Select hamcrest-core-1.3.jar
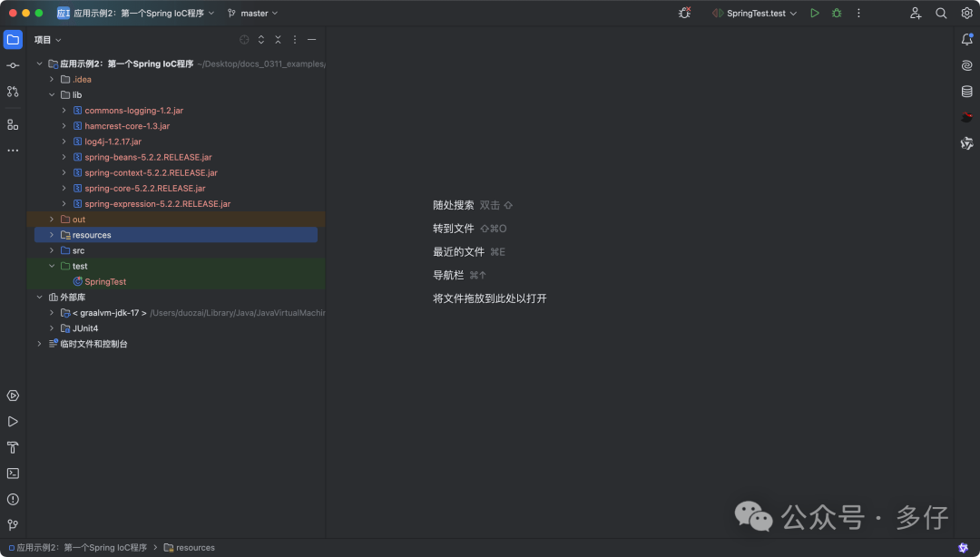The width and height of the screenshot is (980, 557). pyautogui.click(x=127, y=126)
